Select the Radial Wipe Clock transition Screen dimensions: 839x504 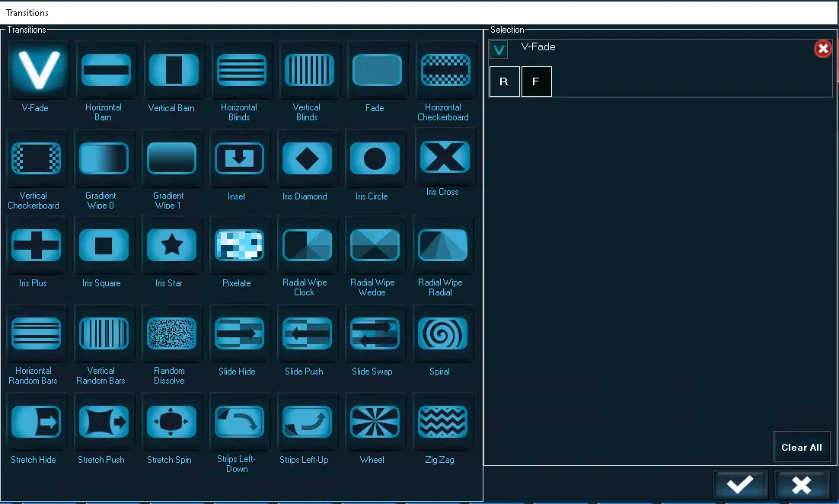(x=305, y=246)
